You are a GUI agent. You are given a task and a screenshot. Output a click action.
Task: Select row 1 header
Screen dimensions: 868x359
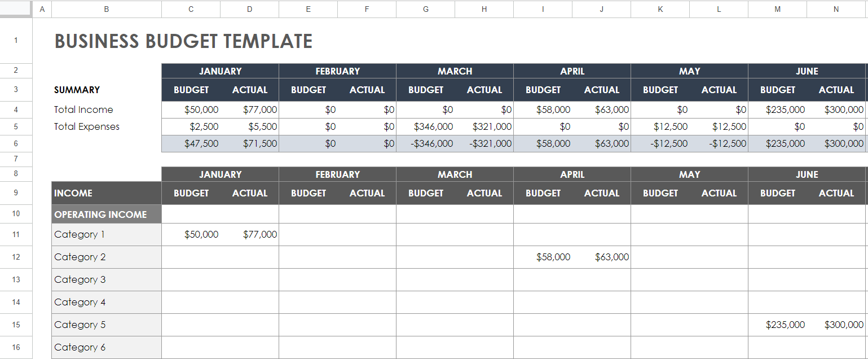(x=16, y=41)
